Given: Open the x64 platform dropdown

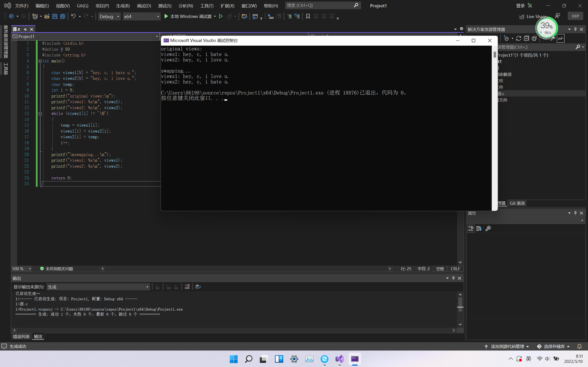Looking at the screenshot, I should point(141,16).
